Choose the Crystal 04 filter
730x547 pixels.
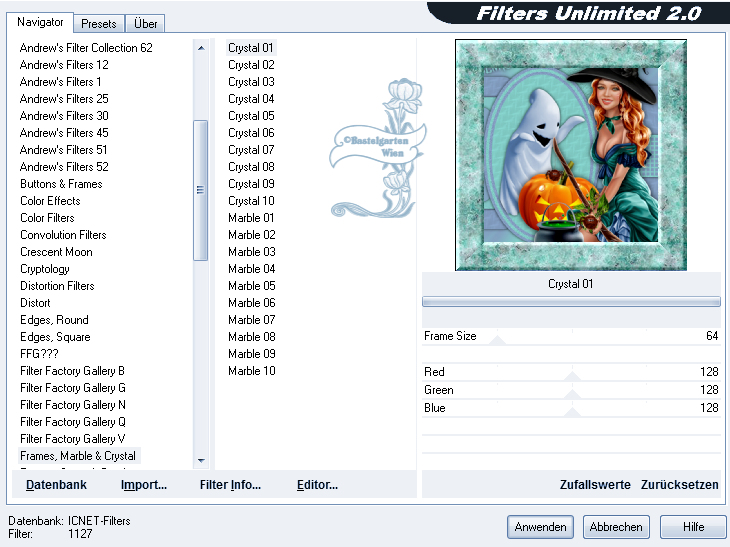click(251, 99)
